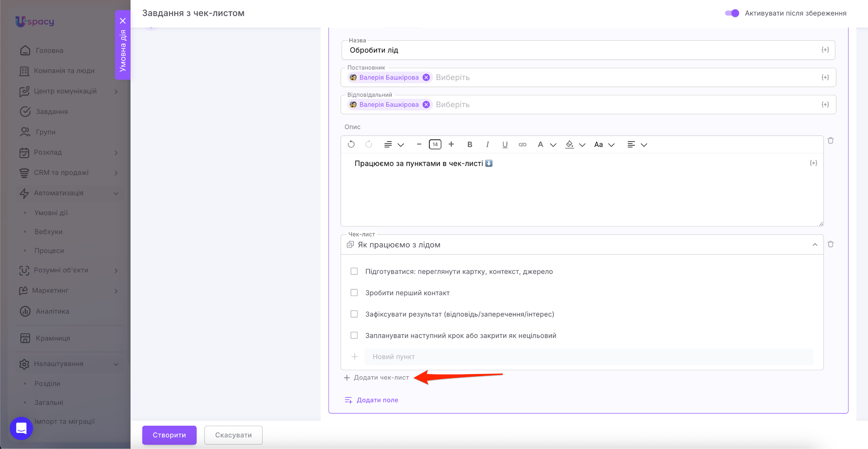Screen dimensions: 868x449
Task: Insert variable into the Назва field
Action: (x=825, y=50)
